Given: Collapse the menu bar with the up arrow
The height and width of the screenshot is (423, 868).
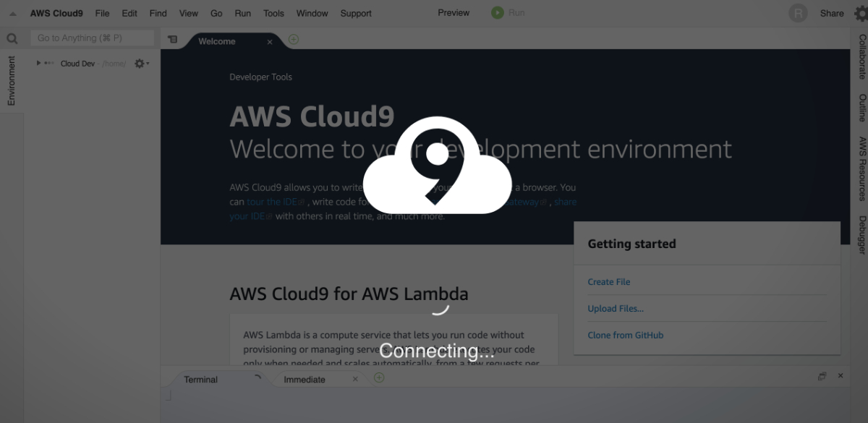Looking at the screenshot, I should [13, 14].
